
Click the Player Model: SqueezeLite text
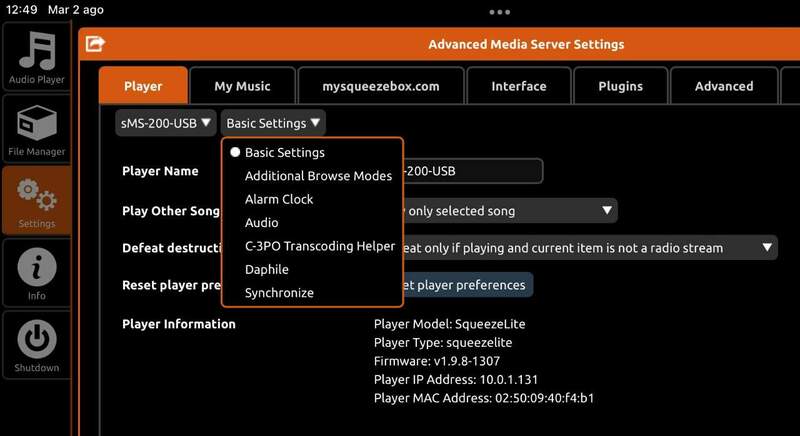coord(449,324)
